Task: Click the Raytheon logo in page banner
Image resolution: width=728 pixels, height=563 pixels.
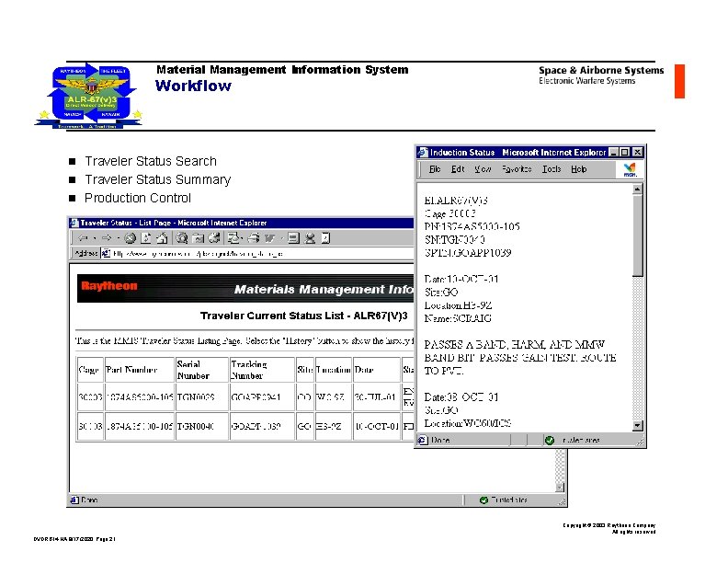Action: [109, 286]
